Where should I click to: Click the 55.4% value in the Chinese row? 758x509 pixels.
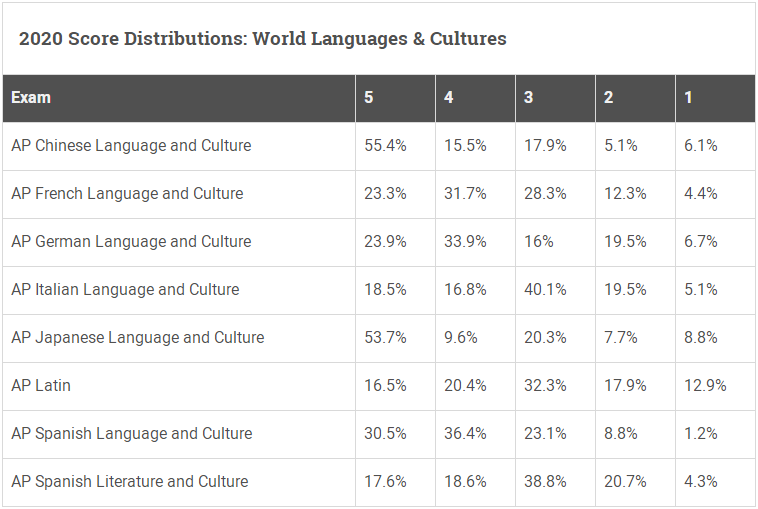[385, 146]
